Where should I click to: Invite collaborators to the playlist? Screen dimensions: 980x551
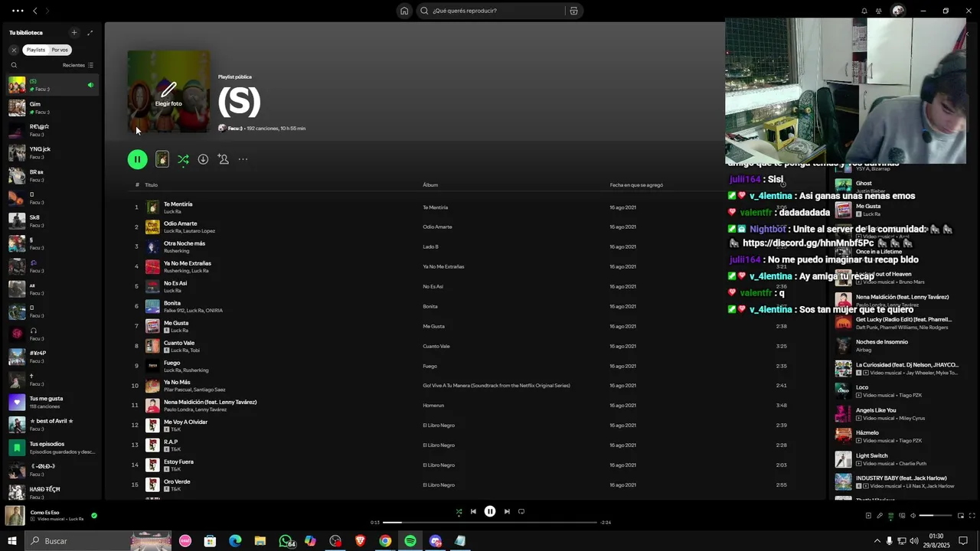(x=223, y=159)
